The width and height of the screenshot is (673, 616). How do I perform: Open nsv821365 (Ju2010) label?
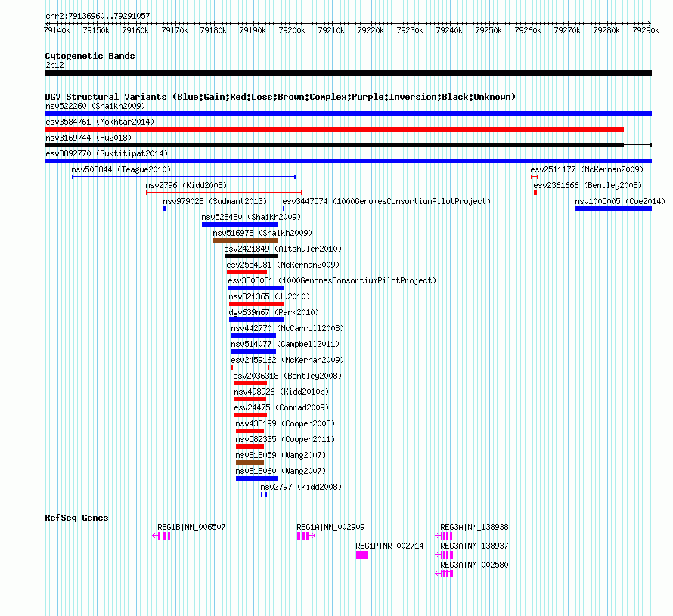coord(269,296)
